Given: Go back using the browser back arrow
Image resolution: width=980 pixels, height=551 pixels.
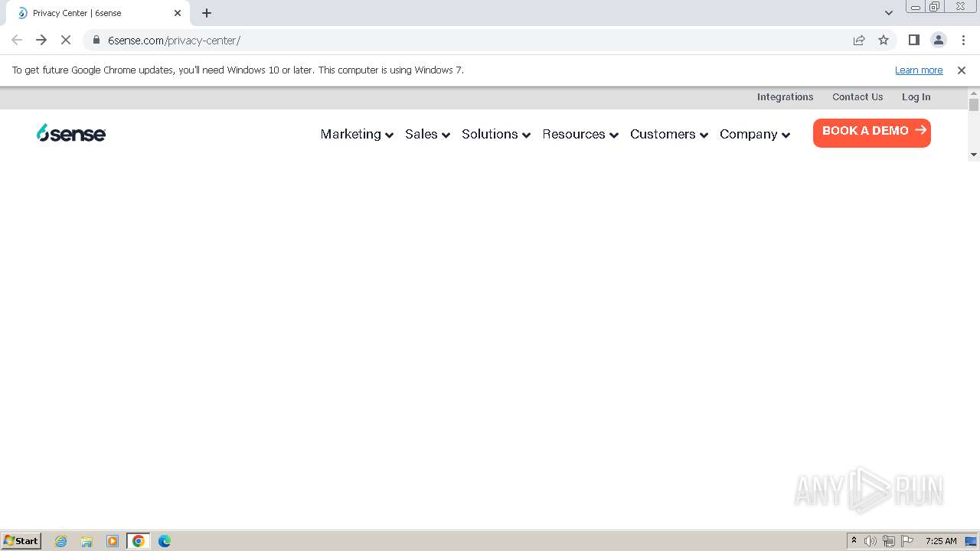Looking at the screenshot, I should point(17,40).
